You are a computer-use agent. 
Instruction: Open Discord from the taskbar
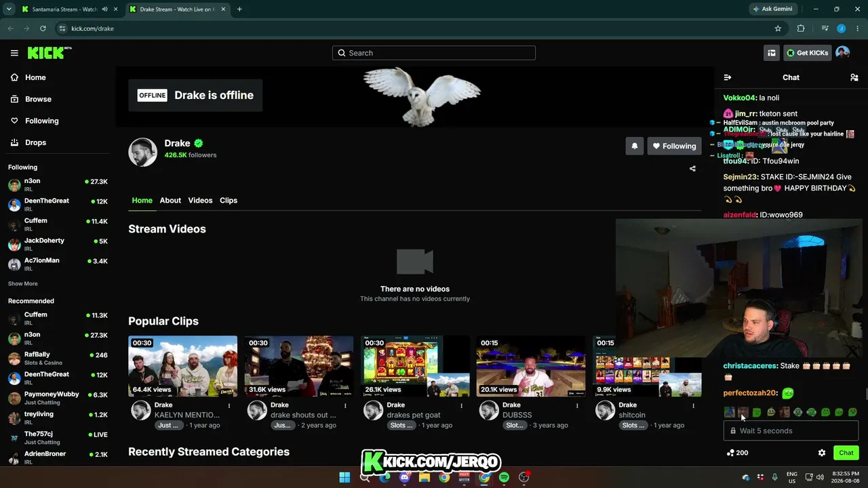coord(405,477)
